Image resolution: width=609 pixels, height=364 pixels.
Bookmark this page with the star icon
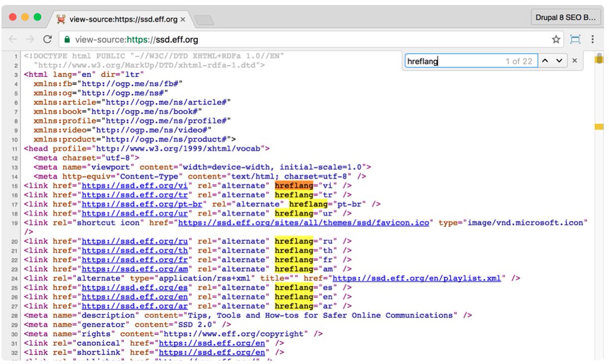point(556,39)
